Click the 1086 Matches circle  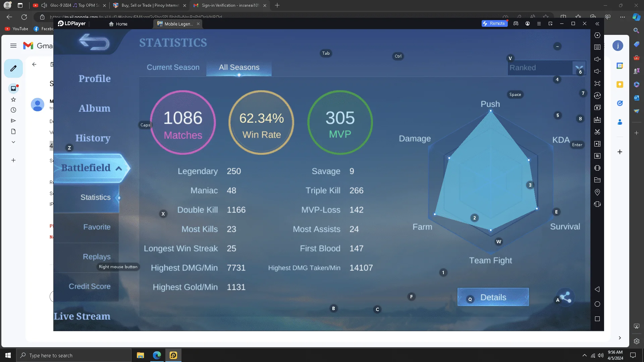click(183, 122)
